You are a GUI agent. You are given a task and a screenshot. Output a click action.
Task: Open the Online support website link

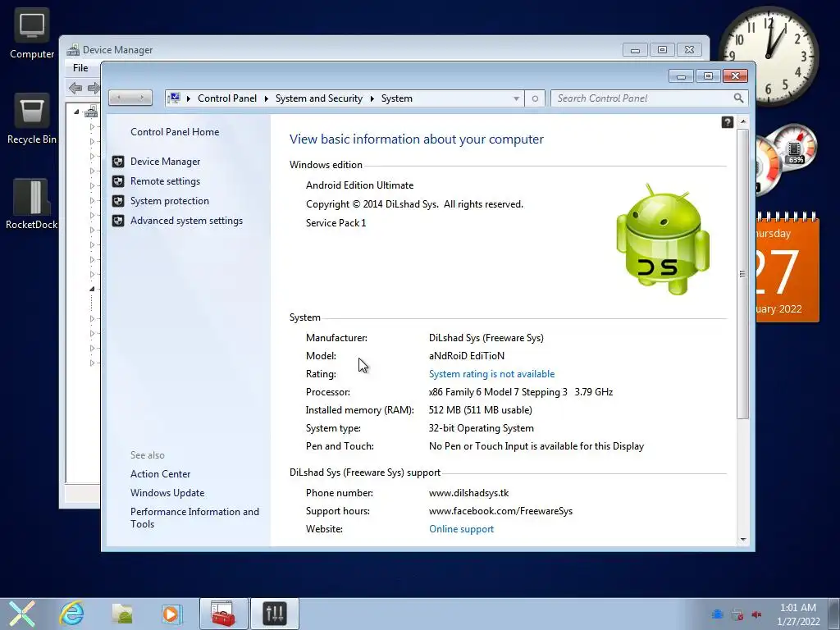(461, 529)
